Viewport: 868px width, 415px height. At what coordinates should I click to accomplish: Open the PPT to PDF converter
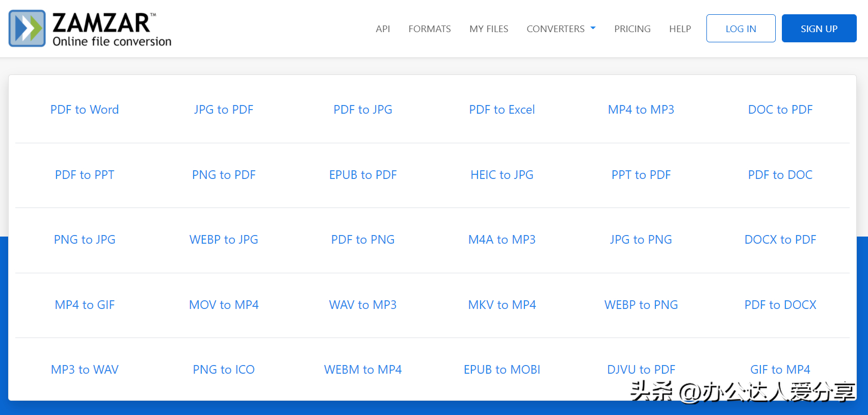(x=641, y=175)
